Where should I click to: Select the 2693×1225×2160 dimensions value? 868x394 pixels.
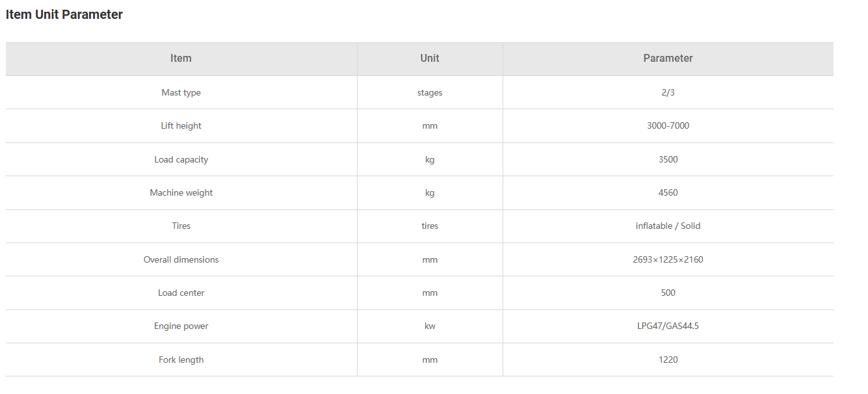(668, 259)
